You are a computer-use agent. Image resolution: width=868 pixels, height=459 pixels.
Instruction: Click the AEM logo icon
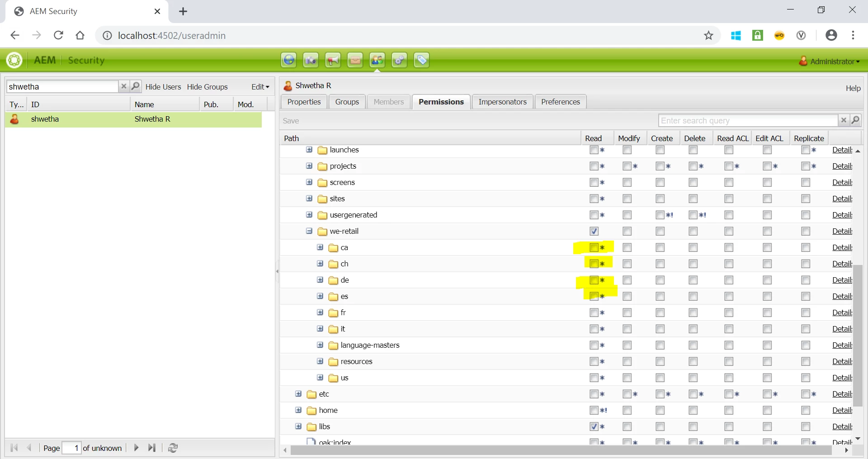(14, 60)
